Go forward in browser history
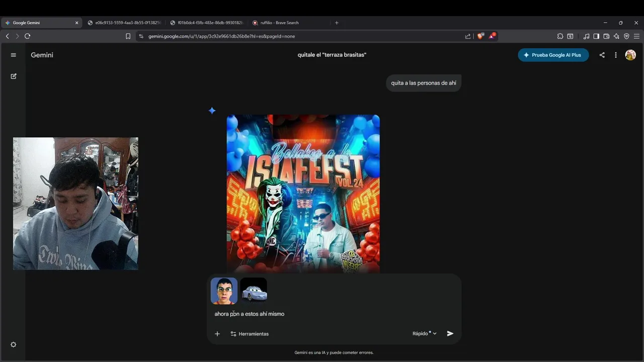Image resolution: width=644 pixels, height=362 pixels. [17, 36]
